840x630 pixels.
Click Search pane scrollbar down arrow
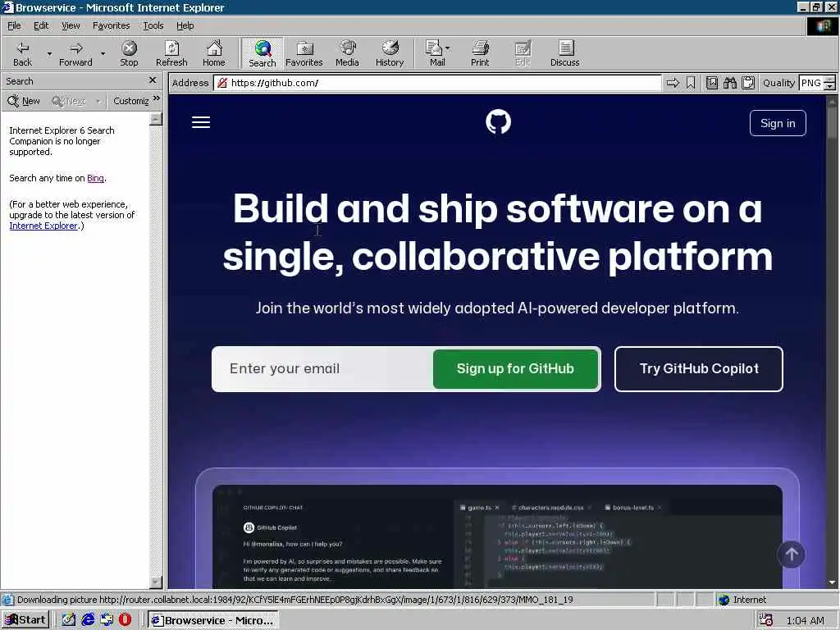click(156, 582)
